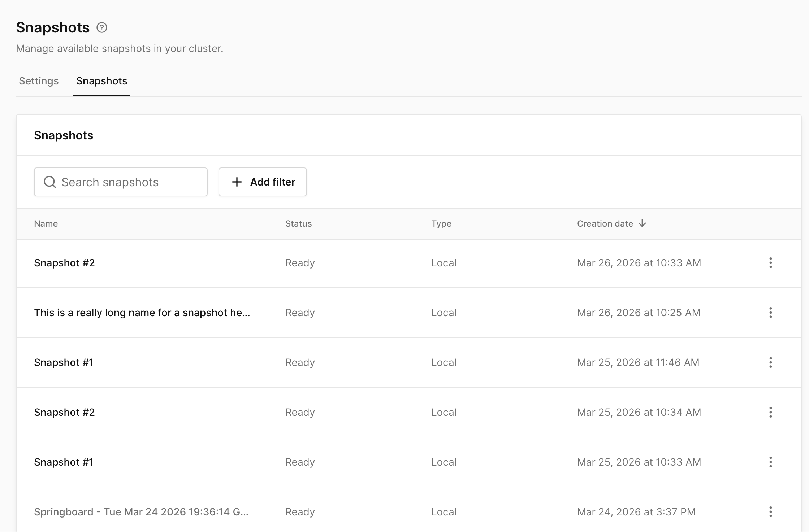Open kebab menu for Mar 26 10:33 AM snapshot

770,263
